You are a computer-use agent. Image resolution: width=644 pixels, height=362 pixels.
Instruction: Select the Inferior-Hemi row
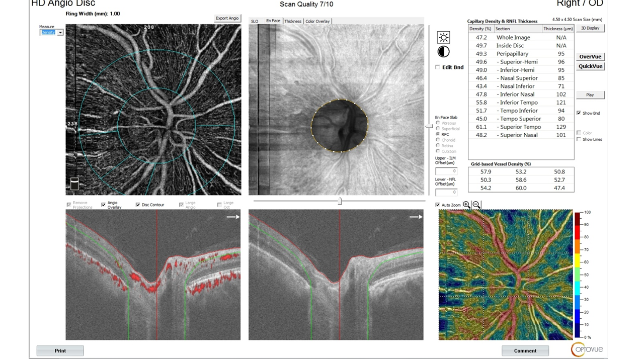pos(521,69)
